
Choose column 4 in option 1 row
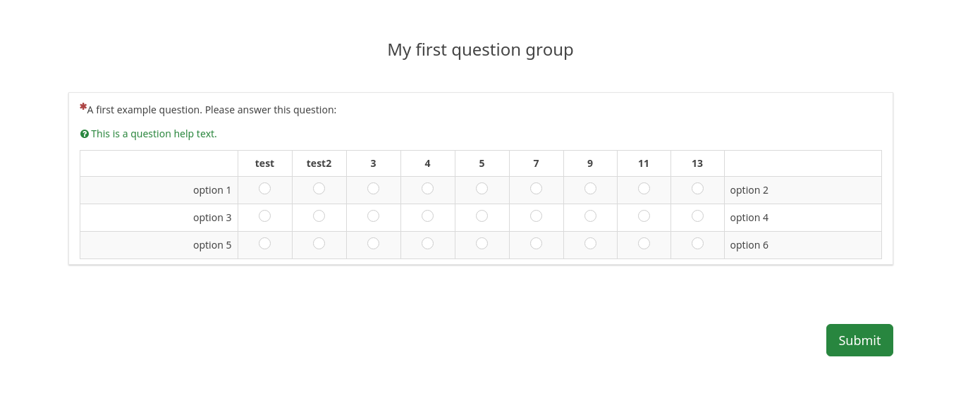point(427,188)
